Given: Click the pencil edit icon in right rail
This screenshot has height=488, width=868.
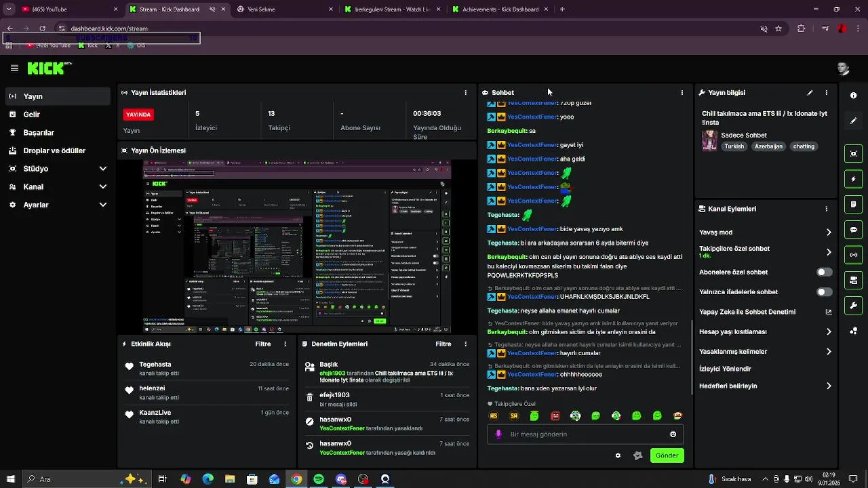Looking at the screenshot, I should pyautogui.click(x=854, y=121).
